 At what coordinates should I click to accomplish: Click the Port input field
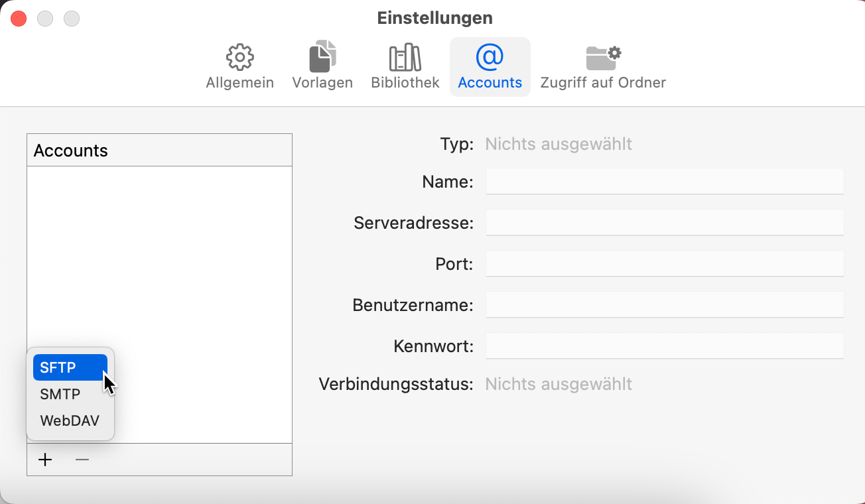point(664,263)
